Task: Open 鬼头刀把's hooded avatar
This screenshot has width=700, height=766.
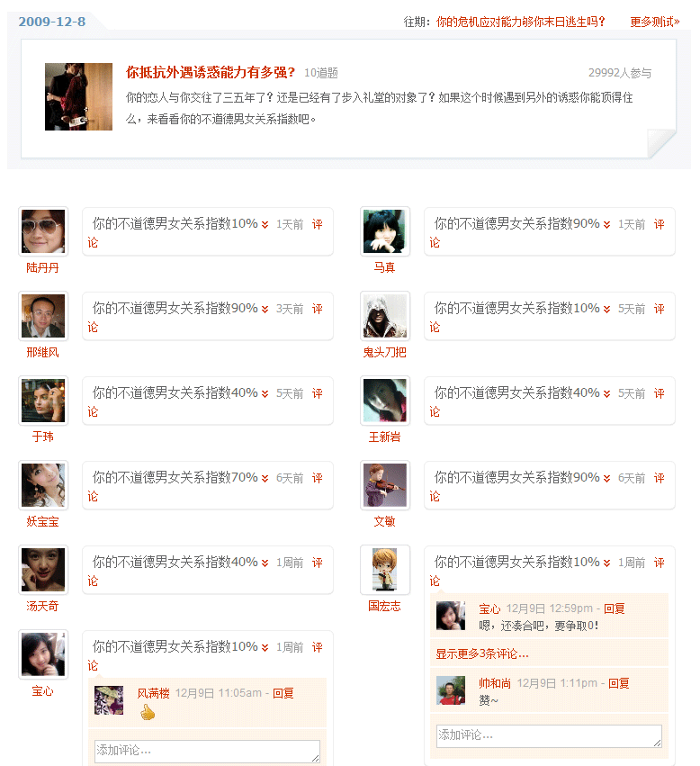Action: (x=385, y=316)
